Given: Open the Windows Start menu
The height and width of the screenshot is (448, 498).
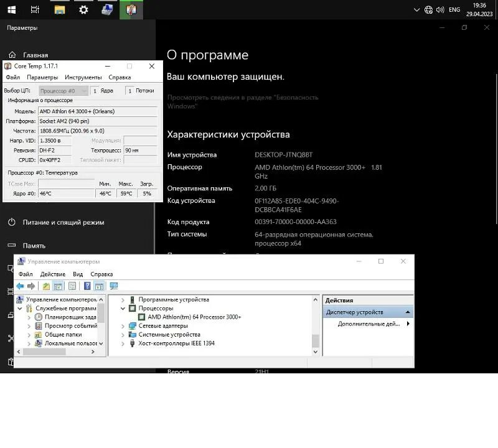Looking at the screenshot, I should click(11, 10).
